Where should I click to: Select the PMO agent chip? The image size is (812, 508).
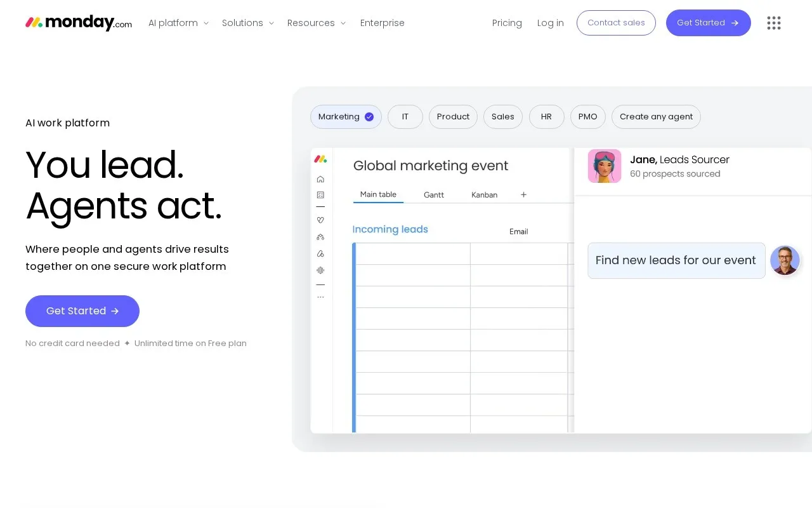tap(588, 117)
